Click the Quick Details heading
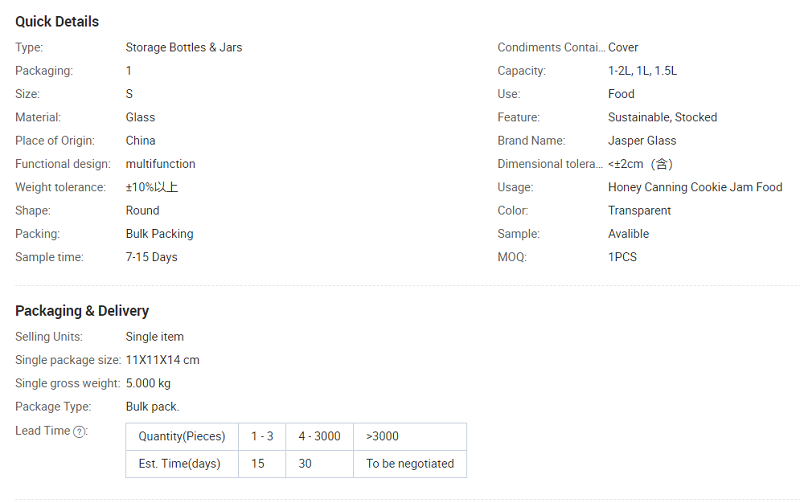This screenshot has width=800, height=503. 57,21
